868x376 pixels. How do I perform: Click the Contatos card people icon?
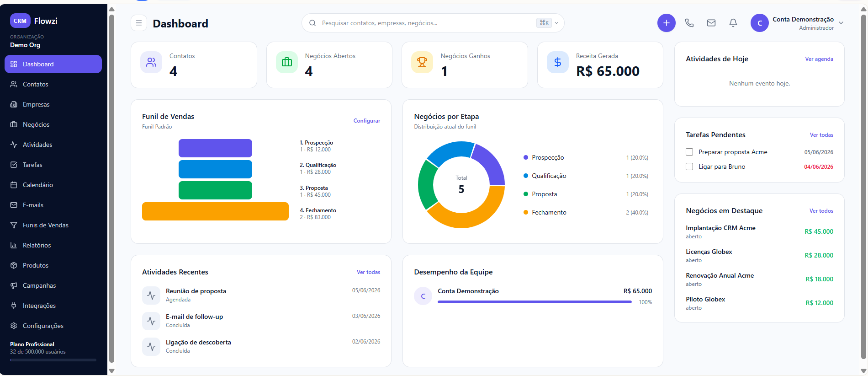(151, 62)
